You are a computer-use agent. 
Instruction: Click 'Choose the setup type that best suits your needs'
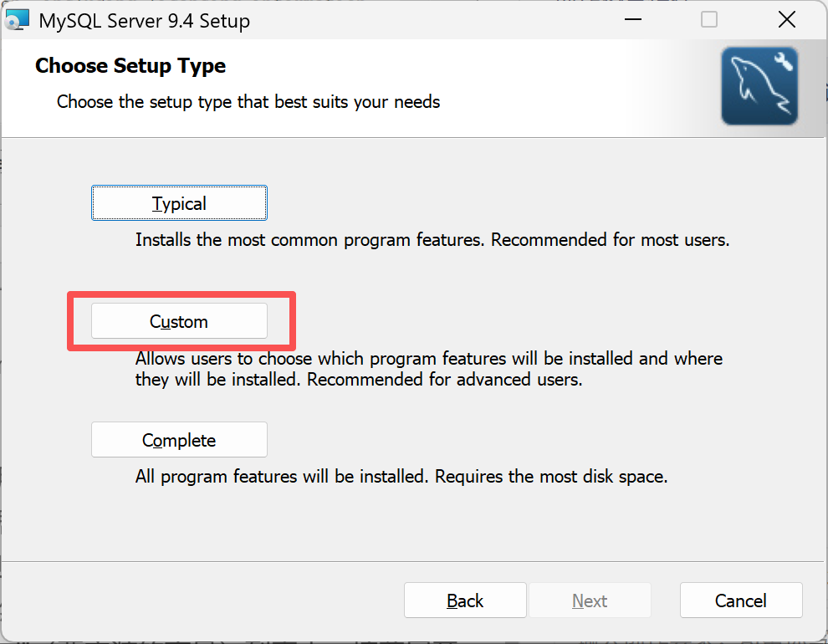248,101
